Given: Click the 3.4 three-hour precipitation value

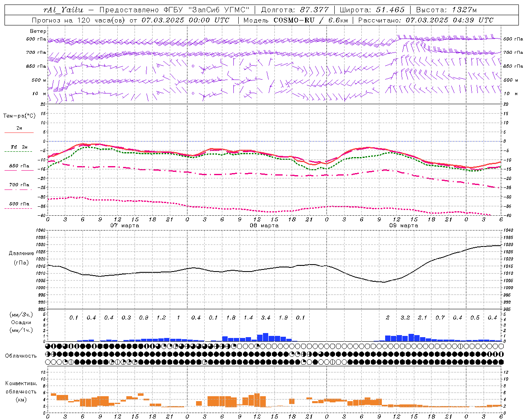Looking at the screenshot, I should pyautogui.click(x=266, y=317).
